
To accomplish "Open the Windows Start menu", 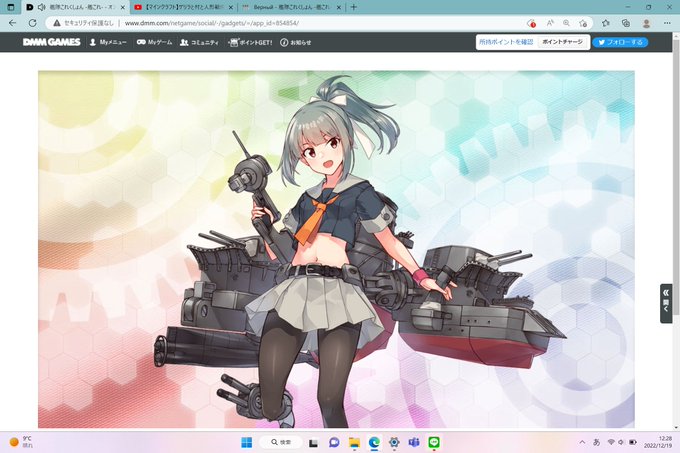I will coord(246,442).
